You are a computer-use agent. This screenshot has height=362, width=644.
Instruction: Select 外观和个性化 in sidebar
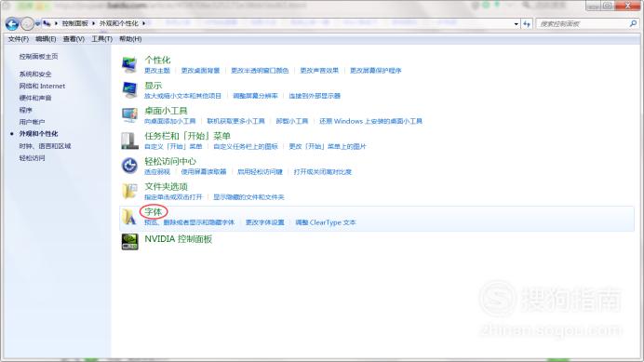[x=38, y=134]
